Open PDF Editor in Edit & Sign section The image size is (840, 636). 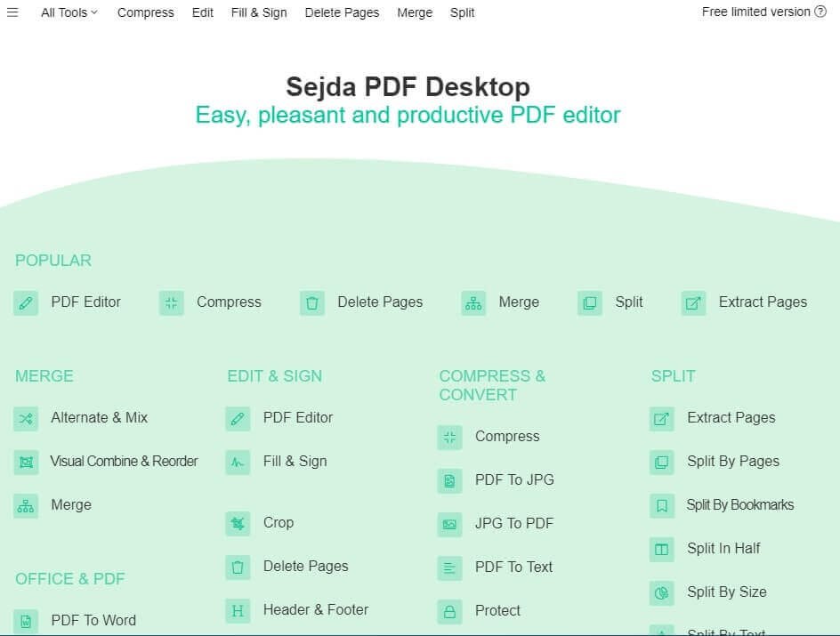click(x=298, y=417)
